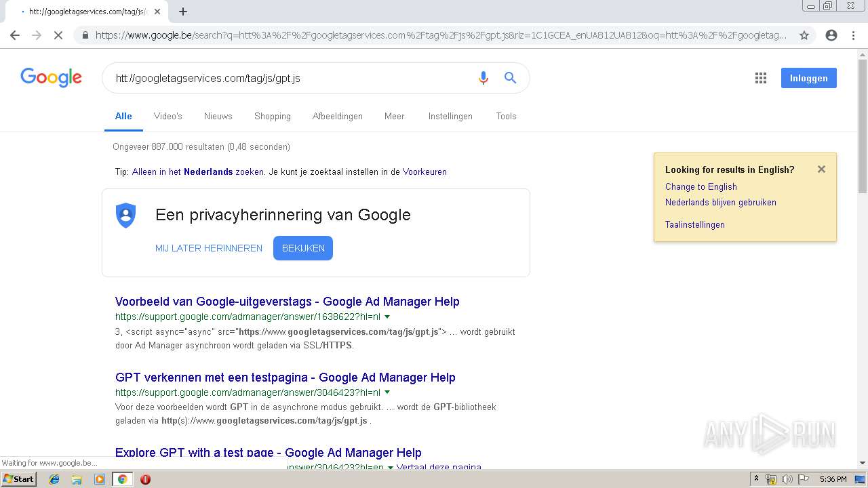Select Nederlands blijven gebruiken
Screen dimensions: 868x488
[x=721, y=202]
